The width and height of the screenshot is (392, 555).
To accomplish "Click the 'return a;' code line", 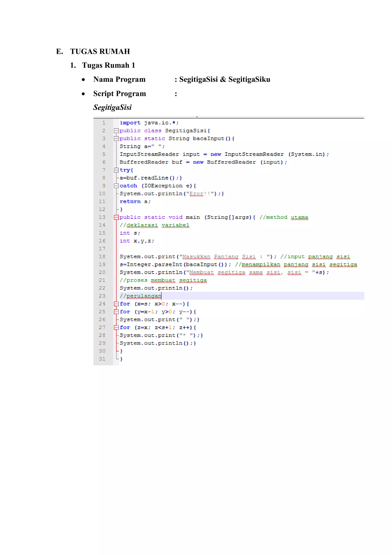I will [135, 202].
